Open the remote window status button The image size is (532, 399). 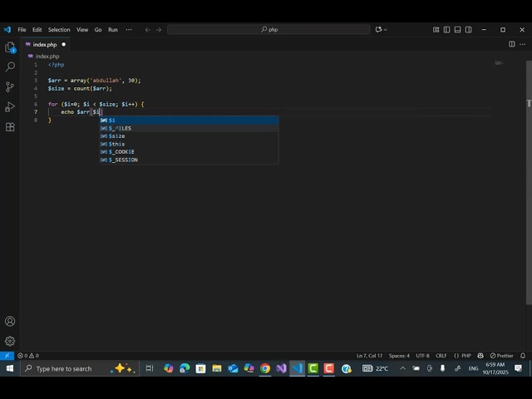coord(7,356)
